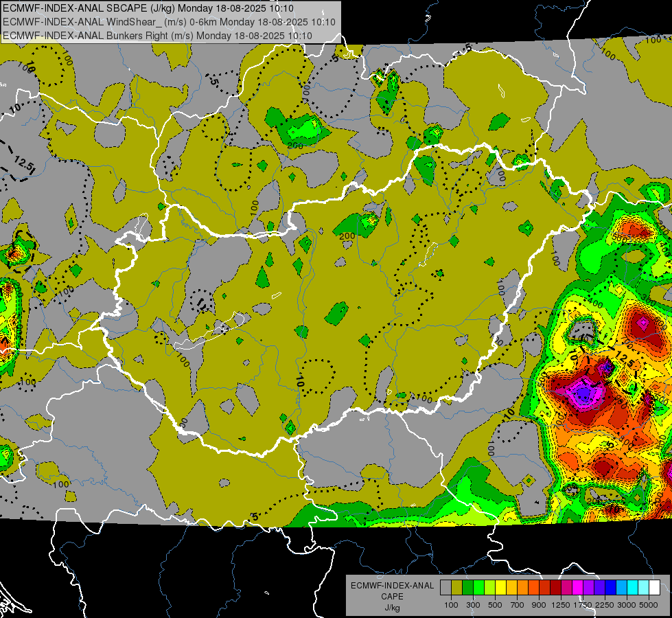Select the bright cyan legend swatch
The width and height of the screenshot is (672, 618).
pos(633,588)
